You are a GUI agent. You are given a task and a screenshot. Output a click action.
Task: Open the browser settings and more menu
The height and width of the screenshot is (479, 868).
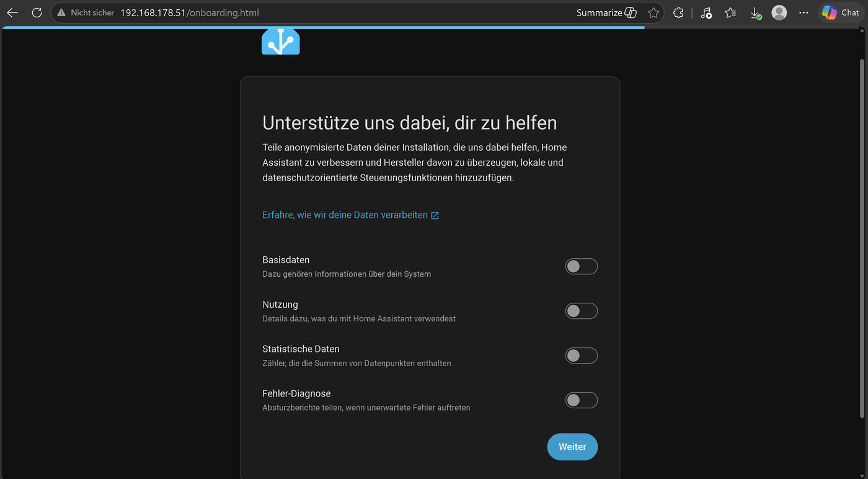[804, 12]
